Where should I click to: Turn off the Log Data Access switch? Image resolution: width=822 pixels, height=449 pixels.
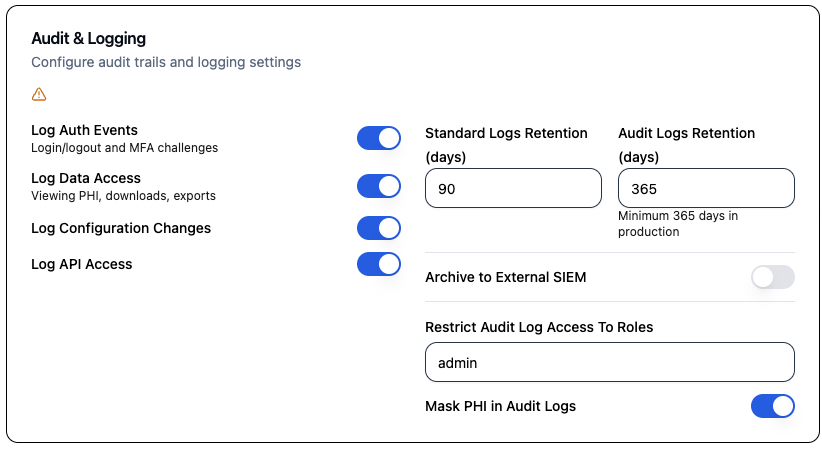(378, 186)
